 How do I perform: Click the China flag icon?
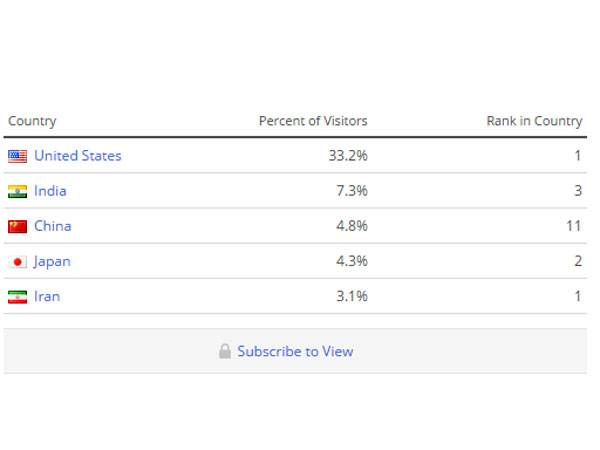point(18,227)
